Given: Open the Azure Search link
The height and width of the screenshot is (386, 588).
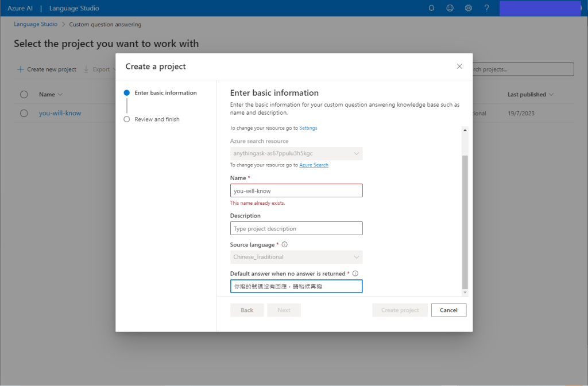Looking at the screenshot, I should pyautogui.click(x=314, y=165).
